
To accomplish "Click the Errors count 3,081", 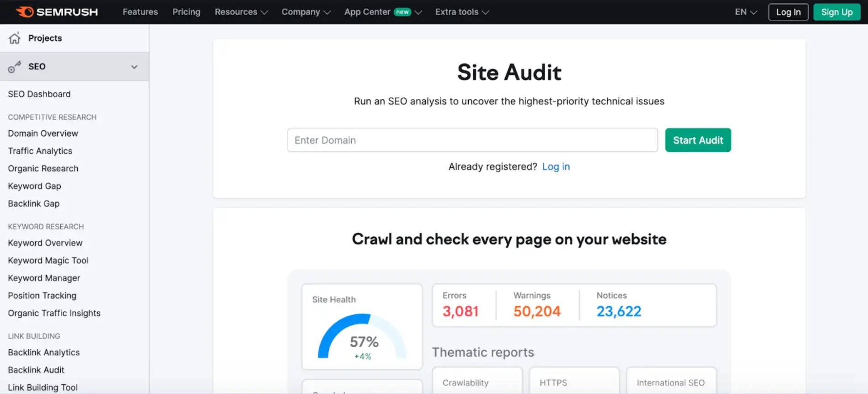I will [460, 311].
